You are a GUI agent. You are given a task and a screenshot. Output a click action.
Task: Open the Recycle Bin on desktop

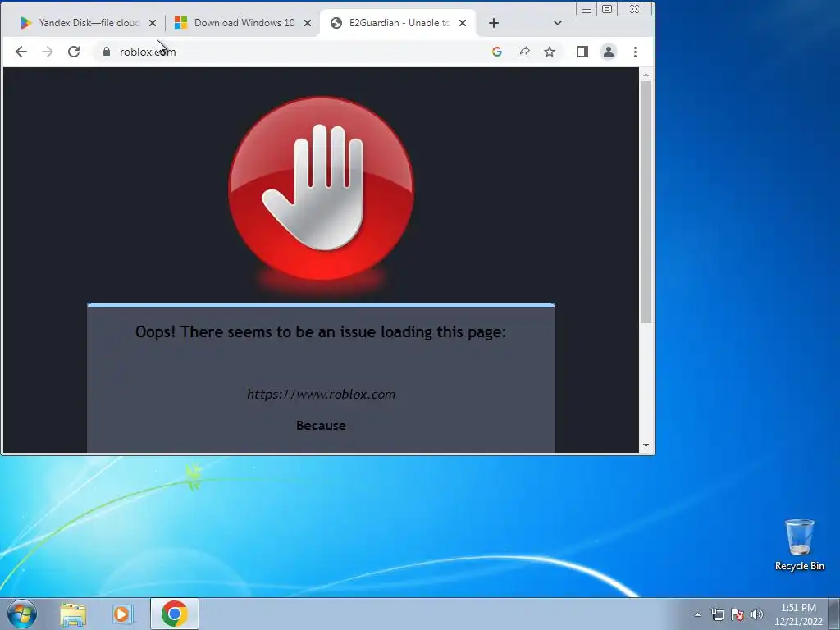point(799,545)
